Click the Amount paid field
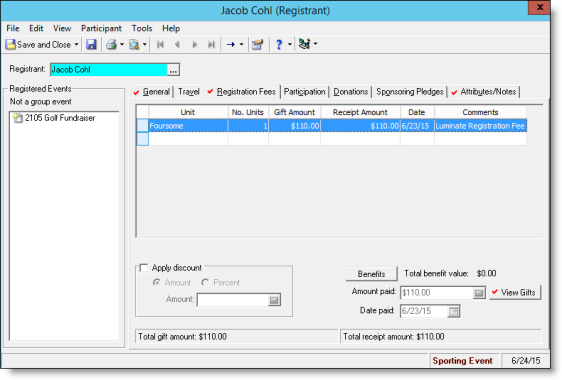The image size is (562, 380). click(x=437, y=293)
